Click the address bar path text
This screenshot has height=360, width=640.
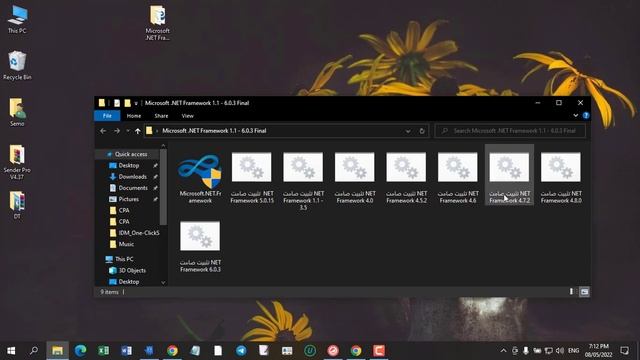click(x=214, y=131)
